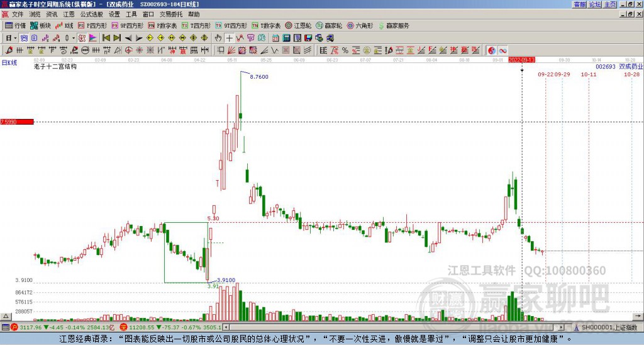Screen dimensions: 644x345
Task: Select the Gann fan lines tool
Action: [x=231, y=50]
